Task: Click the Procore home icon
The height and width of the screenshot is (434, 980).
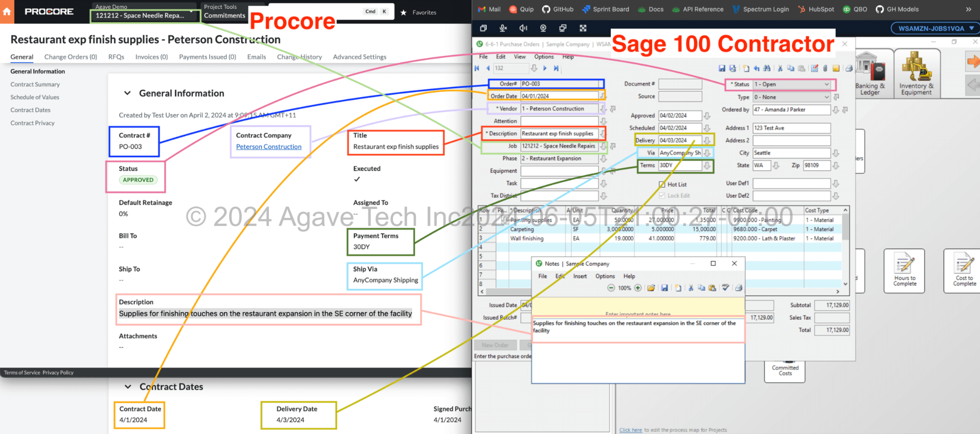Action: click(7, 11)
